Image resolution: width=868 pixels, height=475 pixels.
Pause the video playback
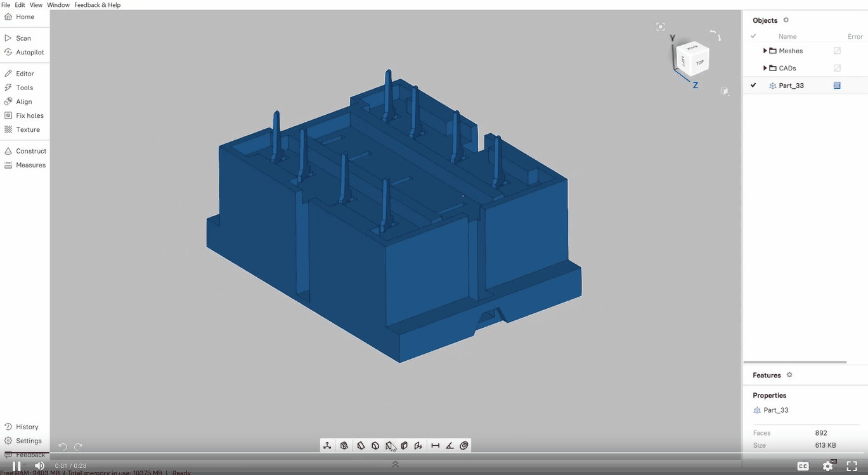(16, 466)
